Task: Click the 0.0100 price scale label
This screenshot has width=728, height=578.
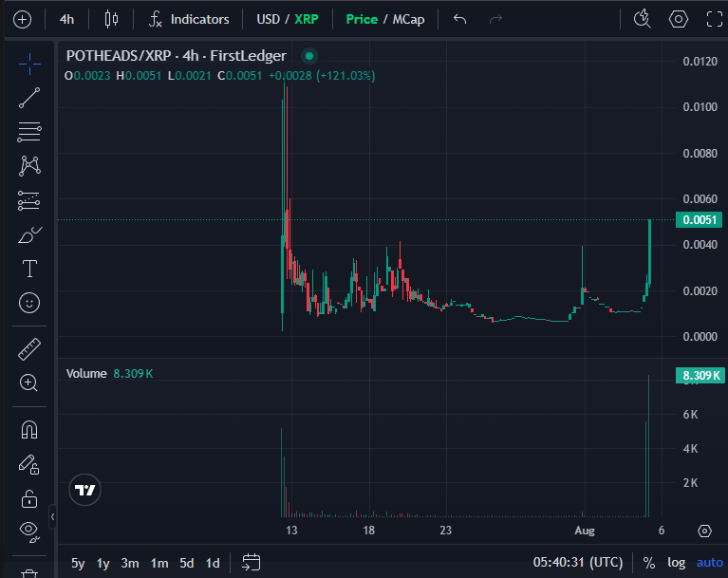Action: 700,107
